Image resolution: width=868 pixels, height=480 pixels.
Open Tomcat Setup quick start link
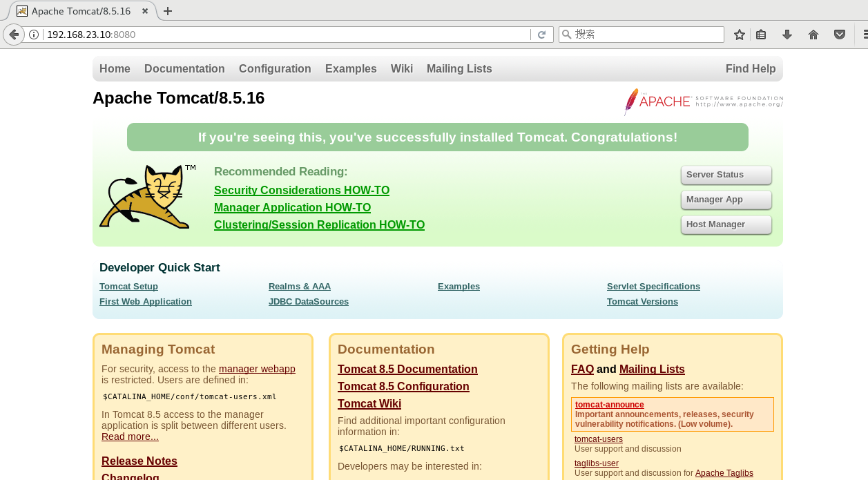click(128, 287)
